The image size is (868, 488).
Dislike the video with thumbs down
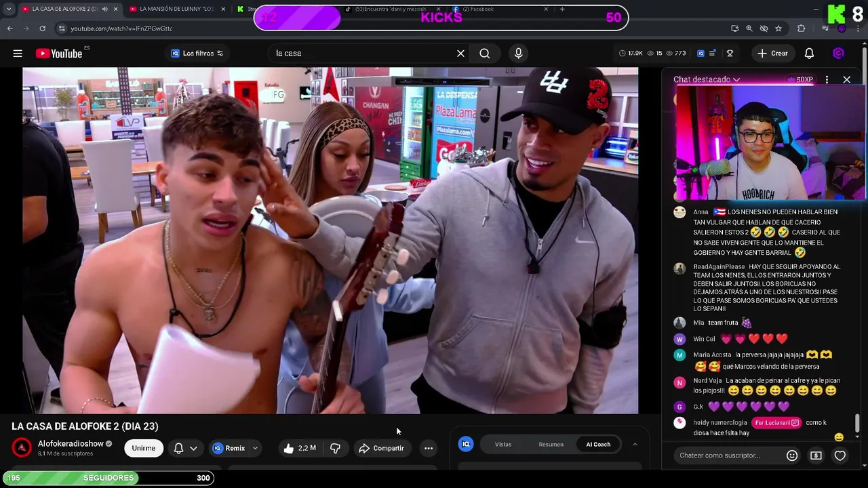coord(335,448)
